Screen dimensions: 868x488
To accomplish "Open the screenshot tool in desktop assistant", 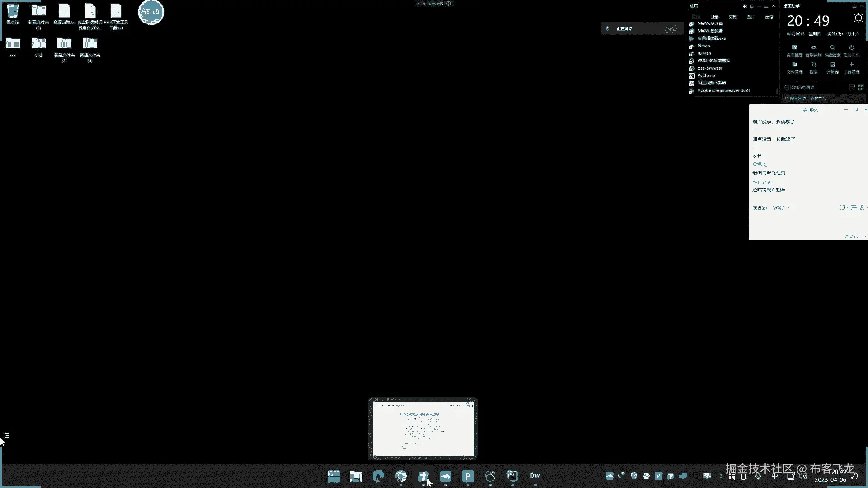I will [813, 65].
